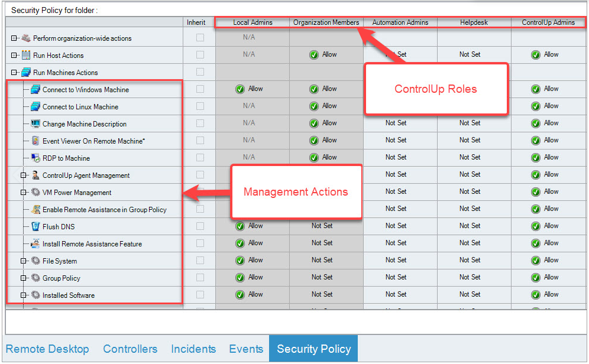Click Local Admins Allow checkmark for Group Policy
The image size is (589, 364).
(x=240, y=278)
